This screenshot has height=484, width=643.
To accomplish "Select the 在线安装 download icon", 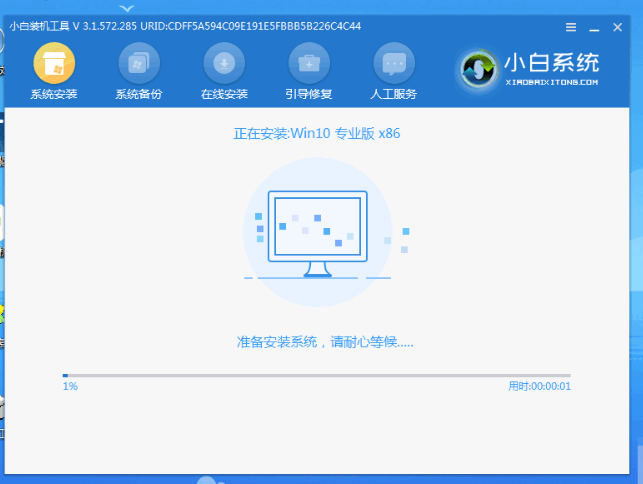I will (224, 64).
